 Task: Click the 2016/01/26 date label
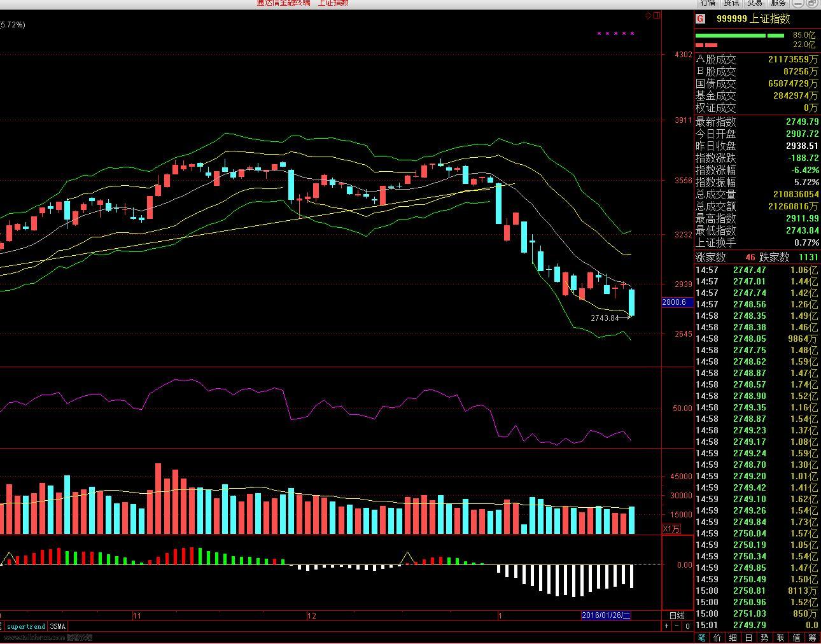tap(607, 615)
